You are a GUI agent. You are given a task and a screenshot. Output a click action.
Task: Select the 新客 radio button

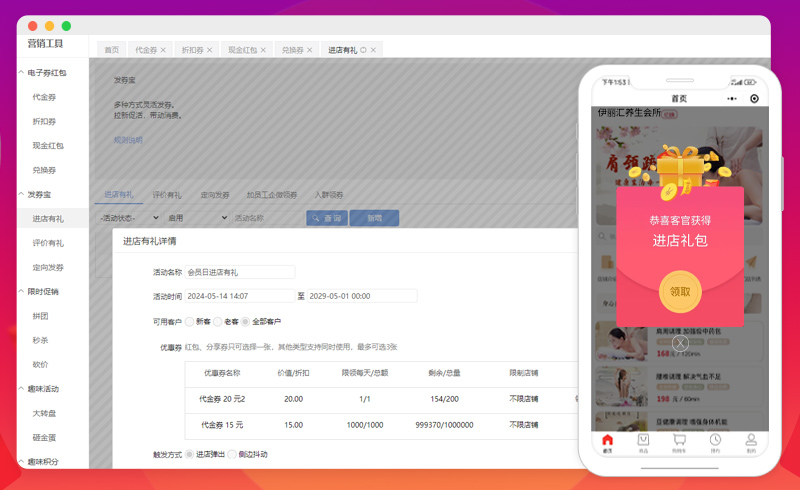[x=189, y=321]
